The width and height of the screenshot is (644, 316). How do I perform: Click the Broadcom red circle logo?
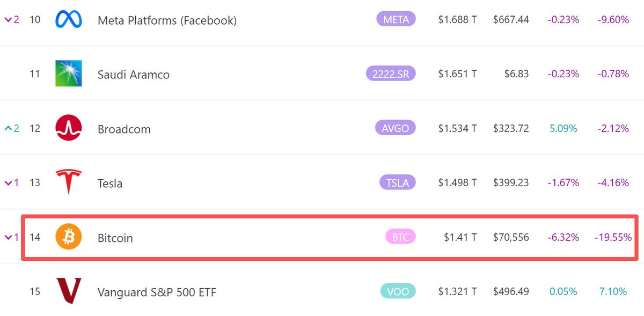point(69,129)
